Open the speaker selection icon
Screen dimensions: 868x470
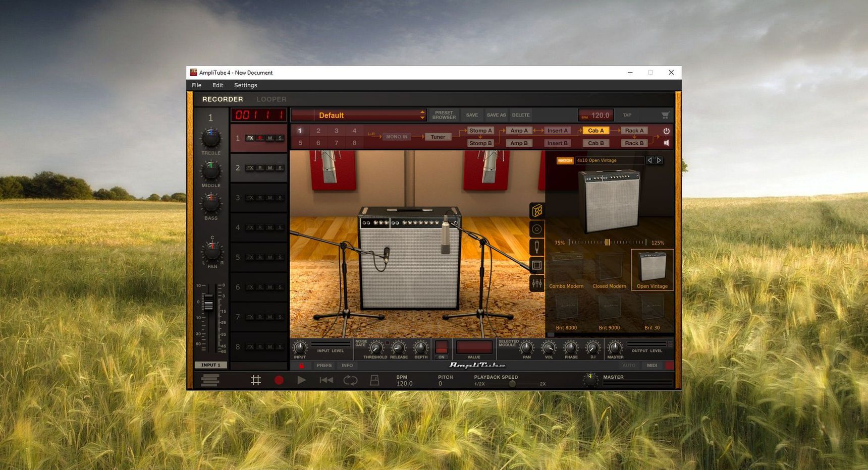536,229
